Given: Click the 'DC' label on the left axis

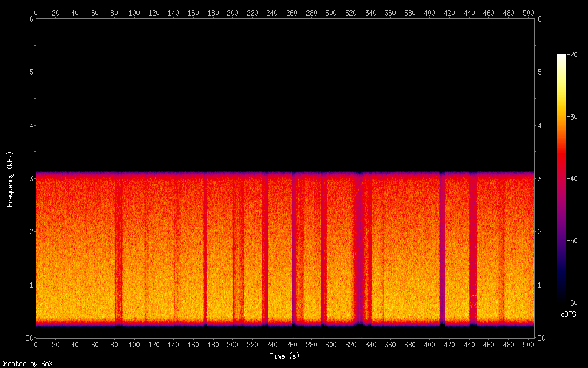Looking at the screenshot, I should 28,338.
